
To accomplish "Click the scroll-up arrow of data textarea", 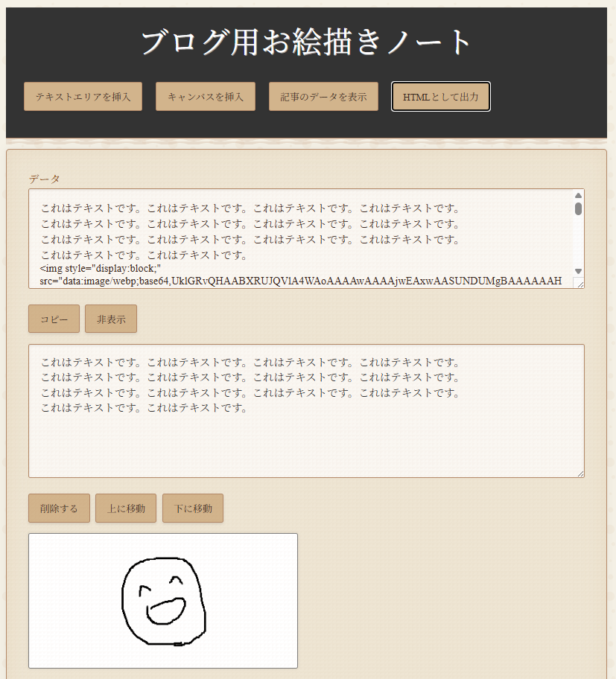I will (x=578, y=195).
